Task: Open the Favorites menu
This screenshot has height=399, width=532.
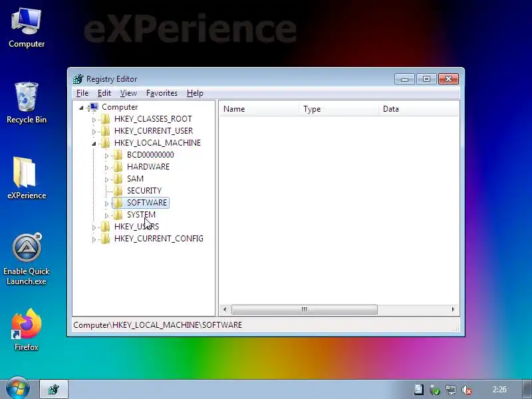Action: coord(162,93)
